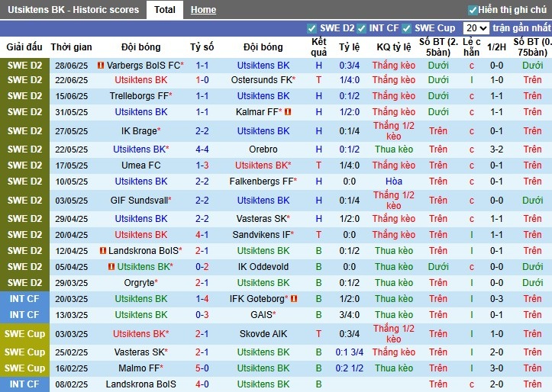Click the Tỷ lệ column header

(349, 47)
